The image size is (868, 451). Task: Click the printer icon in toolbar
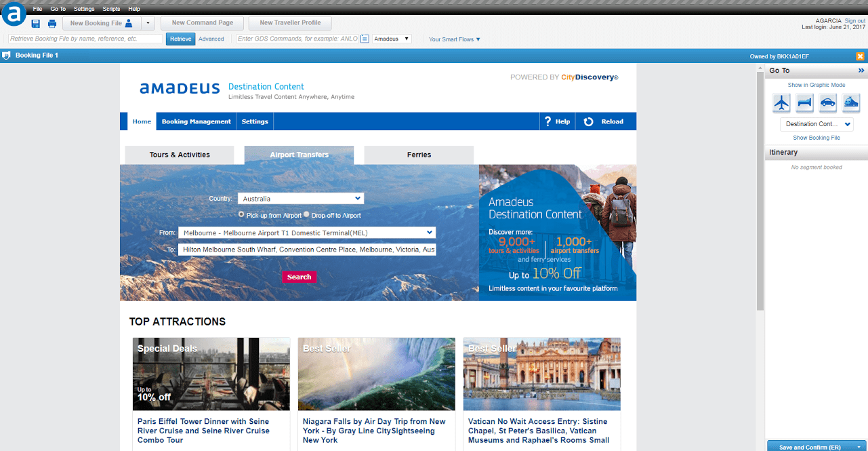pyautogui.click(x=52, y=24)
